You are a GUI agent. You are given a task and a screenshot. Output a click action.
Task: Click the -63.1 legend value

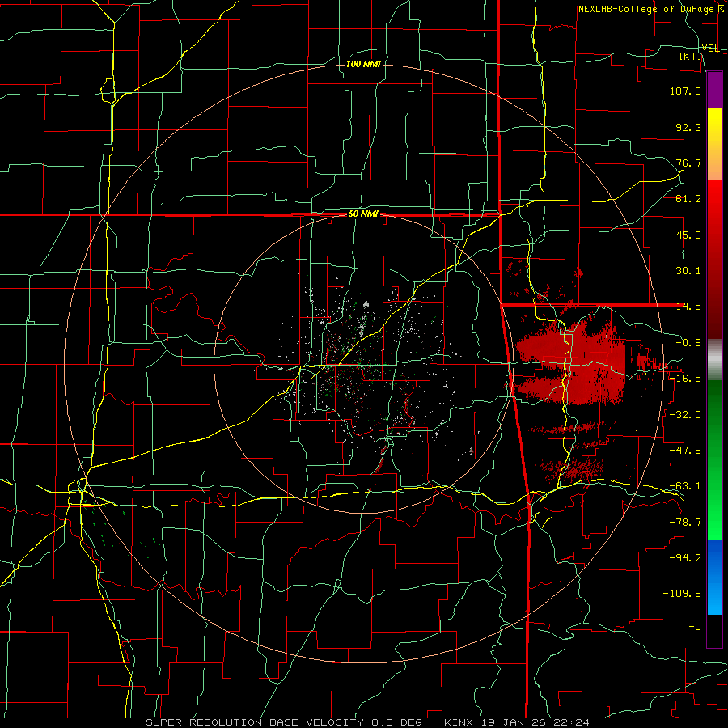pyautogui.click(x=685, y=486)
